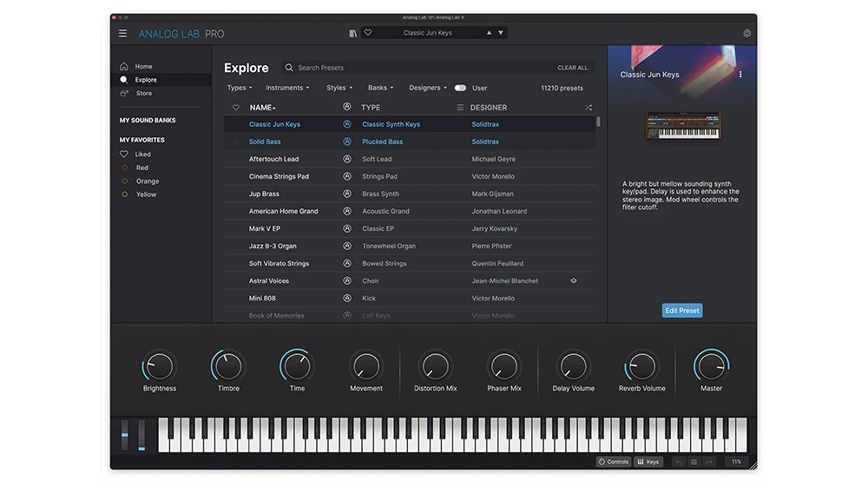Expand the Banks filter dropdown
Image resolution: width=868 pixels, height=488 pixels.
tap(380, 88)
